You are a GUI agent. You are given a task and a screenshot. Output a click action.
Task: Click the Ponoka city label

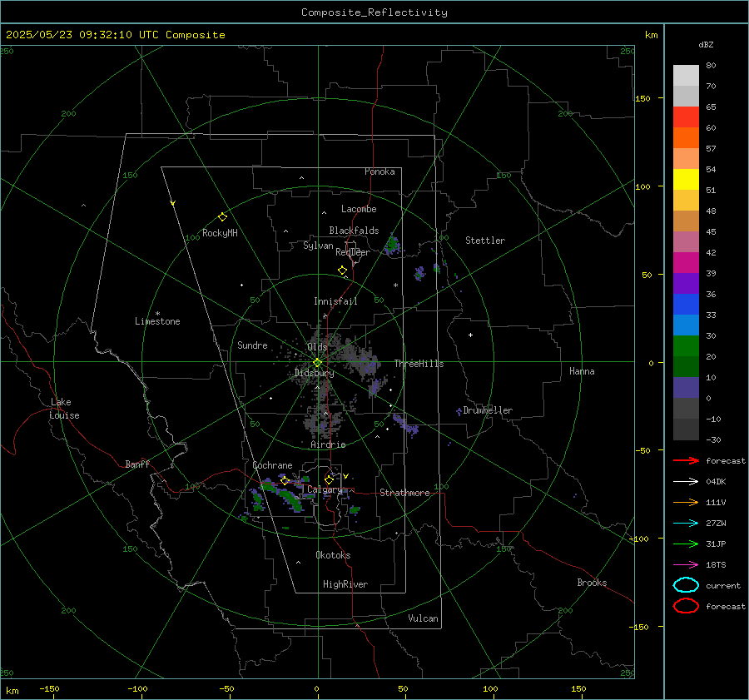click(x=379, y=171)
